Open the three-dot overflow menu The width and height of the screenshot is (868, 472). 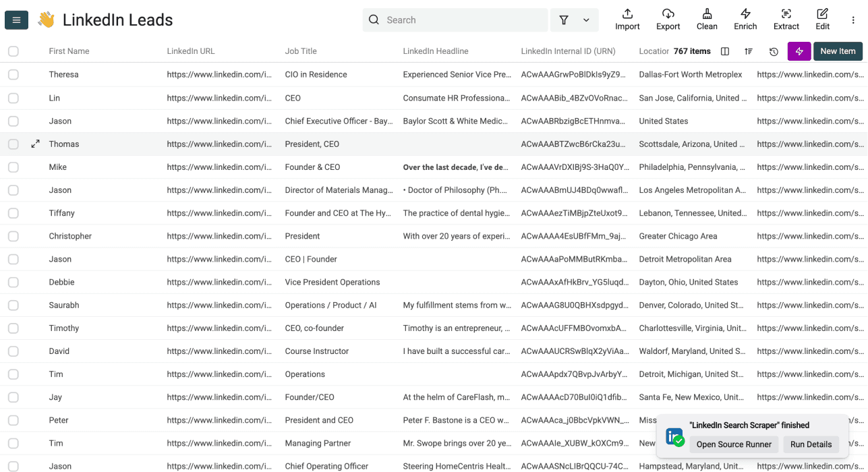click(852, 20)
